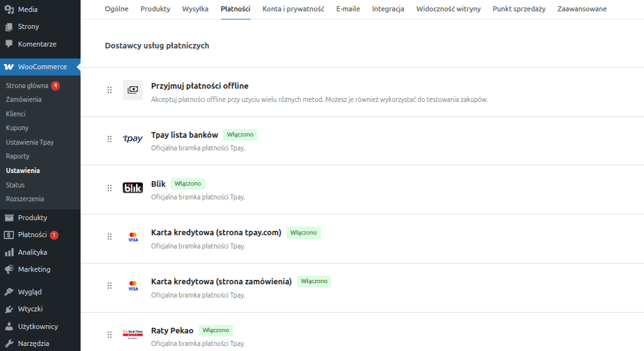Open the Płatności sidebar menu item
644x351 pixels.
click(x=32, y=235)
